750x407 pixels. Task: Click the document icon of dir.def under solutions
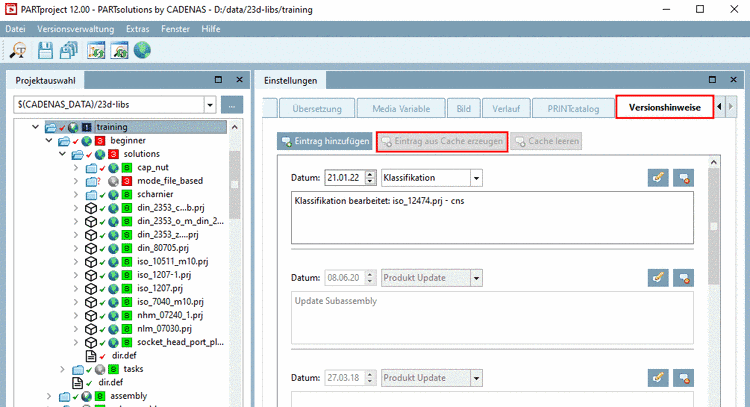coord(91,356)
